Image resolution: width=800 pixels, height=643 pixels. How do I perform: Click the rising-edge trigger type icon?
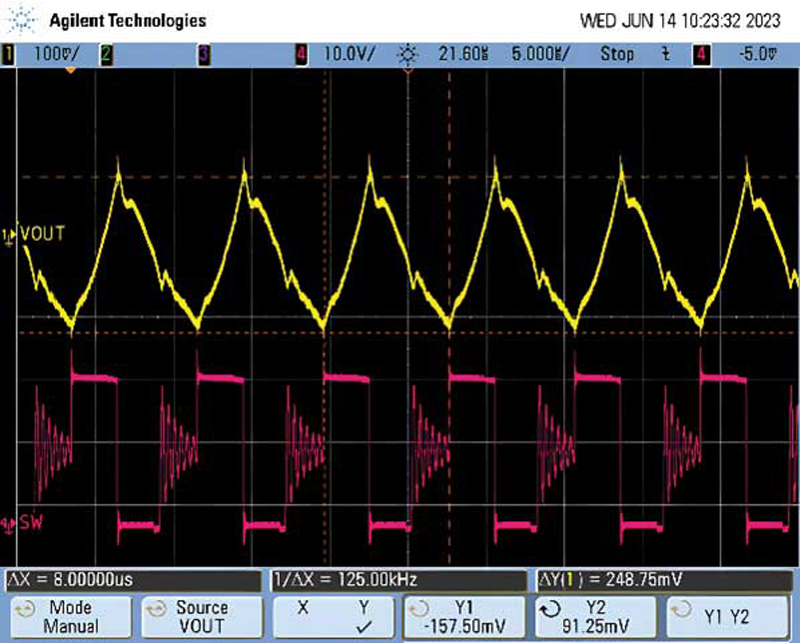click(665, 54)
